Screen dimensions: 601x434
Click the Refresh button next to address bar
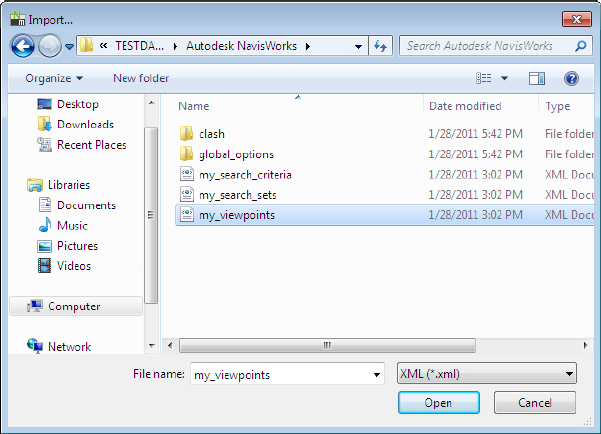click(380, 46)
